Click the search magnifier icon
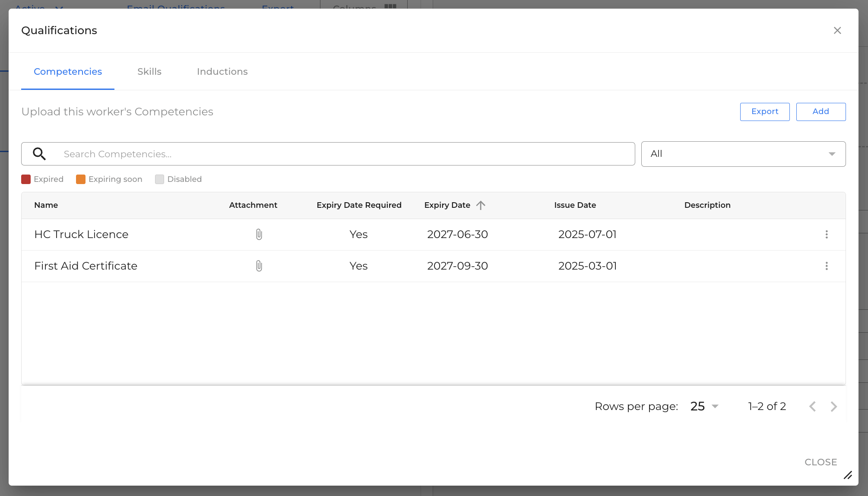The height and width of the screenshot is (496, 868). tap(39, 154)
